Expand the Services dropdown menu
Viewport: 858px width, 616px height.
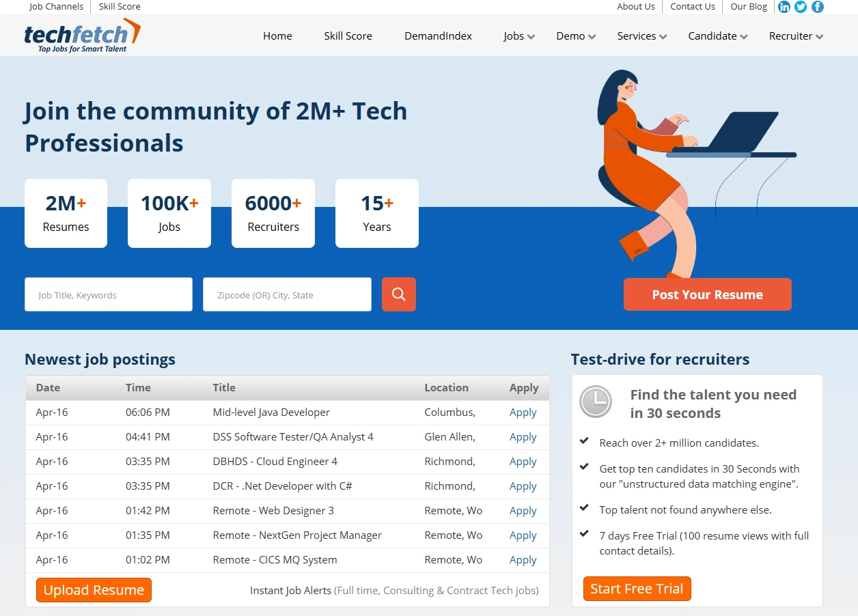pos(642,36)
